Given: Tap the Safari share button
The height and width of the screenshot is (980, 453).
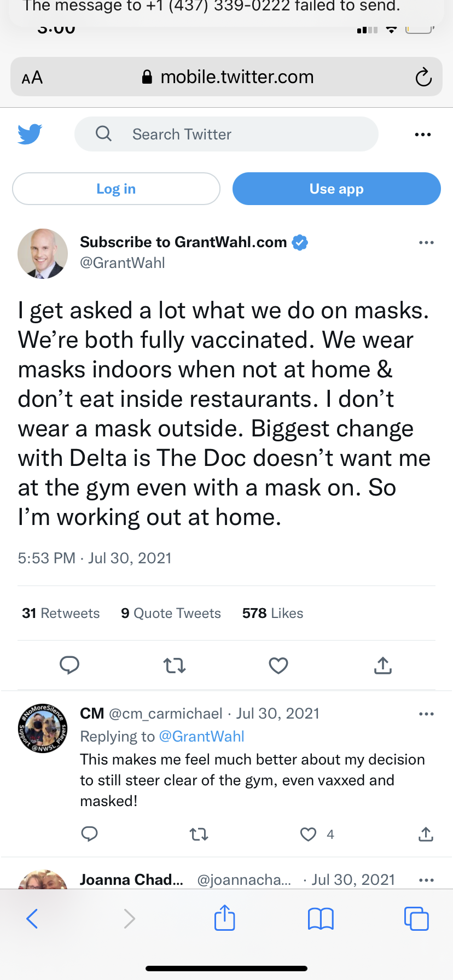Looking at the screenshot, I should pos(224,918).
